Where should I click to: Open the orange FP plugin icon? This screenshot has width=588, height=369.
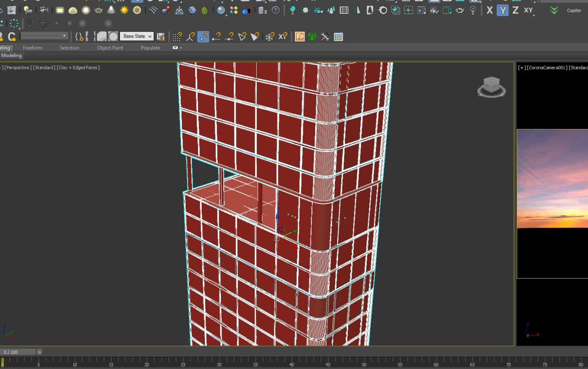point(300,37)
